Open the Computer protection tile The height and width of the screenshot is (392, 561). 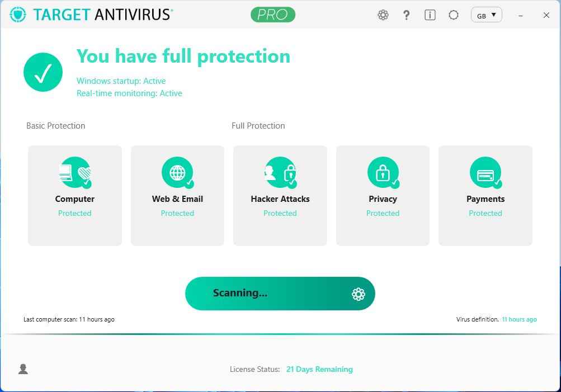(75, 196)
